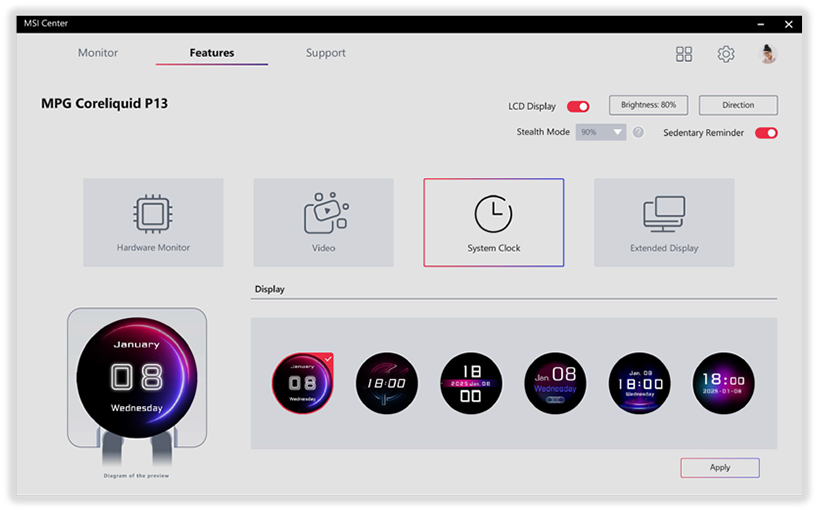Adjust brightness via Brightness: 80% button
Viewport: 818px width, 511px height.
point(648,105)
